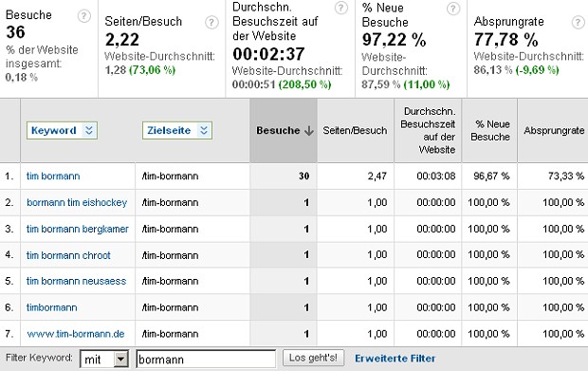
Task: Sort by % Neue Besuche column header
Action: [490, 131]
